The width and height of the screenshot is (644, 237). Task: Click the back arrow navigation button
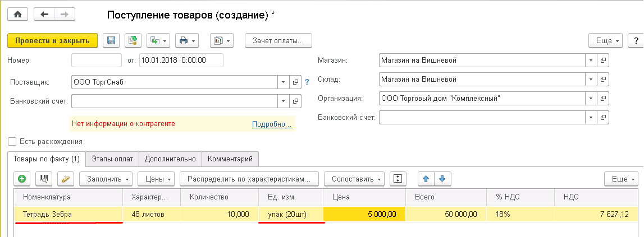pos(44,15)
